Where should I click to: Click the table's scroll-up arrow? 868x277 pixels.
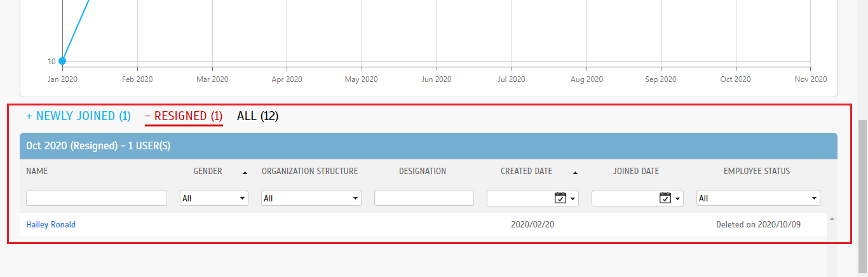click(x=832, y=219)
